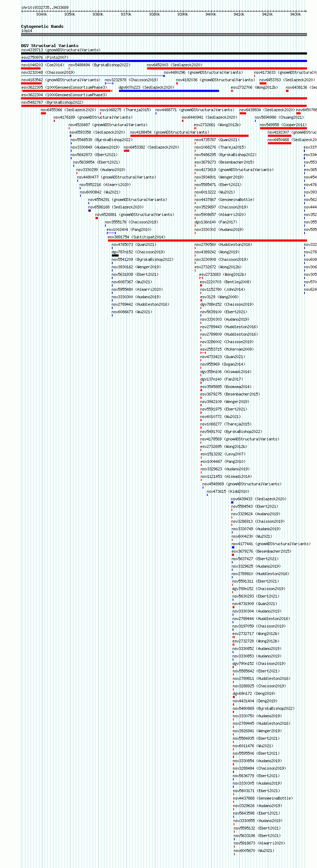The height and width of the screenshot is (868, 317).
Task: Select nsv4176189 gnomADStructuralVariants label
Action: pyautogui.click(x=93, y=117)
